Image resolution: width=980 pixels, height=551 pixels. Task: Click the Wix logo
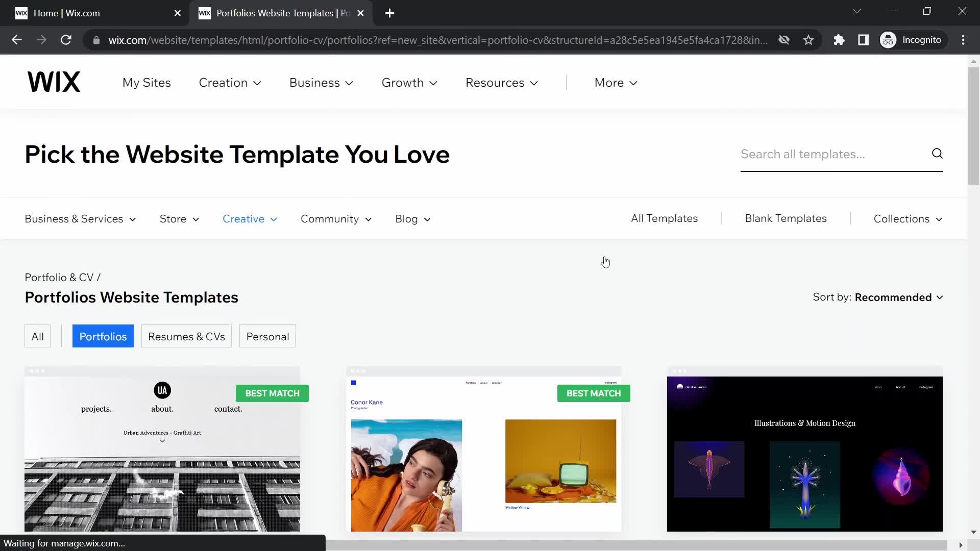[54, 82]
